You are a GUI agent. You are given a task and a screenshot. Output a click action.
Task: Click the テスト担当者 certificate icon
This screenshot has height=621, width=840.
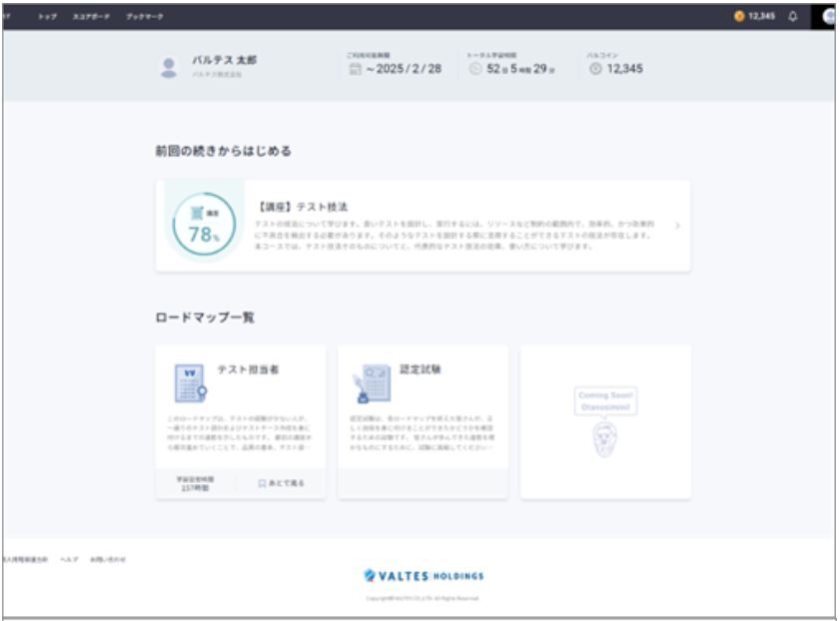[x=190, y=383]
